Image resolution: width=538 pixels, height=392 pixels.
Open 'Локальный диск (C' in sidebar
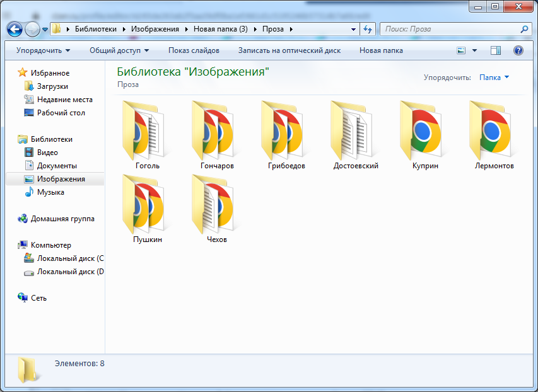[x=71, y=258]
